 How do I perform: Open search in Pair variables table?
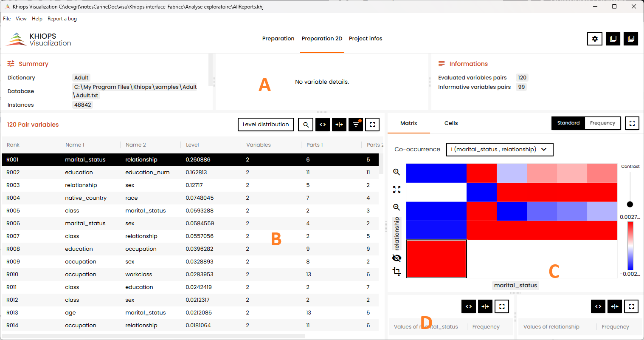(306, 125)
